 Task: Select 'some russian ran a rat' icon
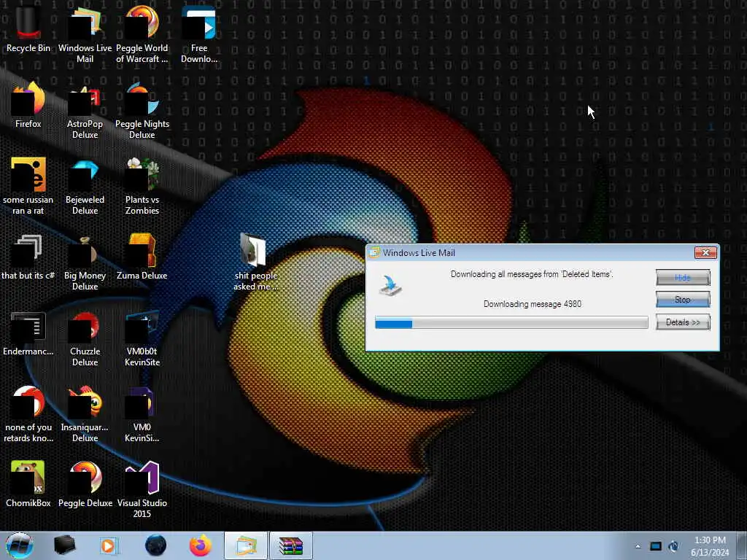pyautogui.click(x=28, y=186)
